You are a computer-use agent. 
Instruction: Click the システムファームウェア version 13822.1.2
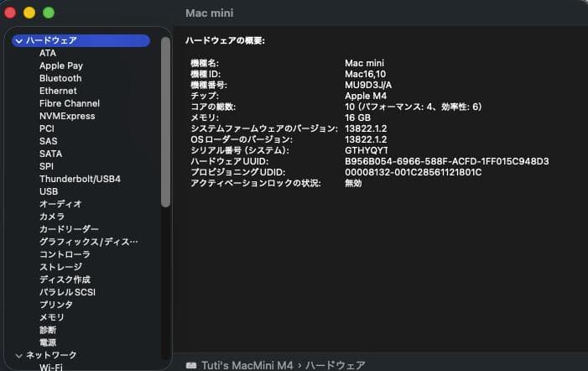pos(366,128)
